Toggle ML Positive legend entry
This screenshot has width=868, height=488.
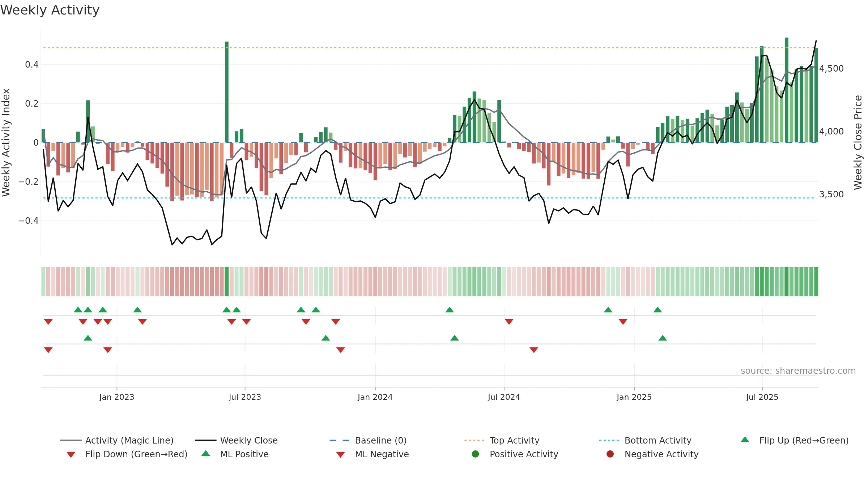click(235, 454)
